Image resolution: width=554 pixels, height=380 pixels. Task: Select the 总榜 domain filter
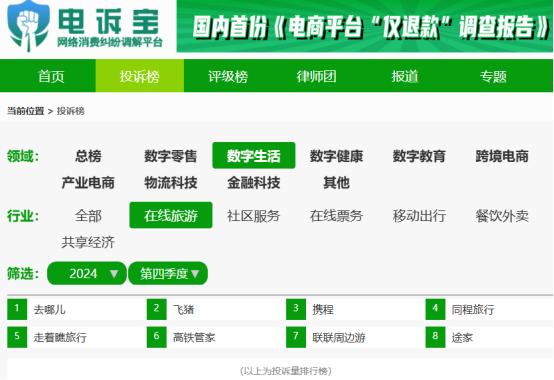[x=88, y=156]
